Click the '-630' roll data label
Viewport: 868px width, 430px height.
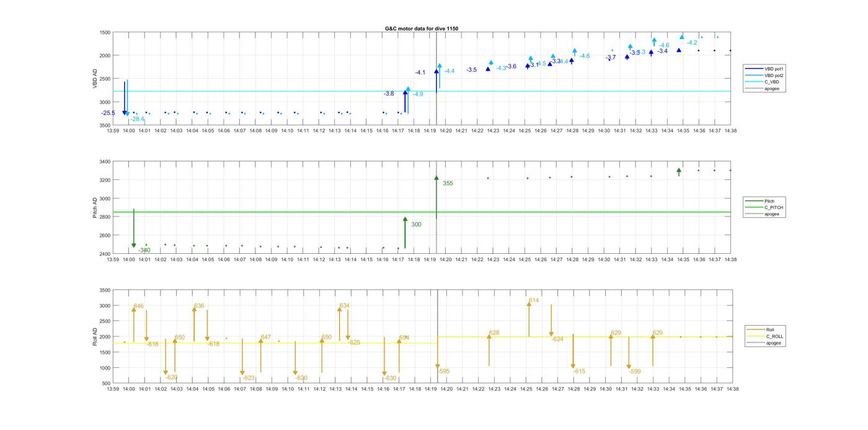coord(390,378)
